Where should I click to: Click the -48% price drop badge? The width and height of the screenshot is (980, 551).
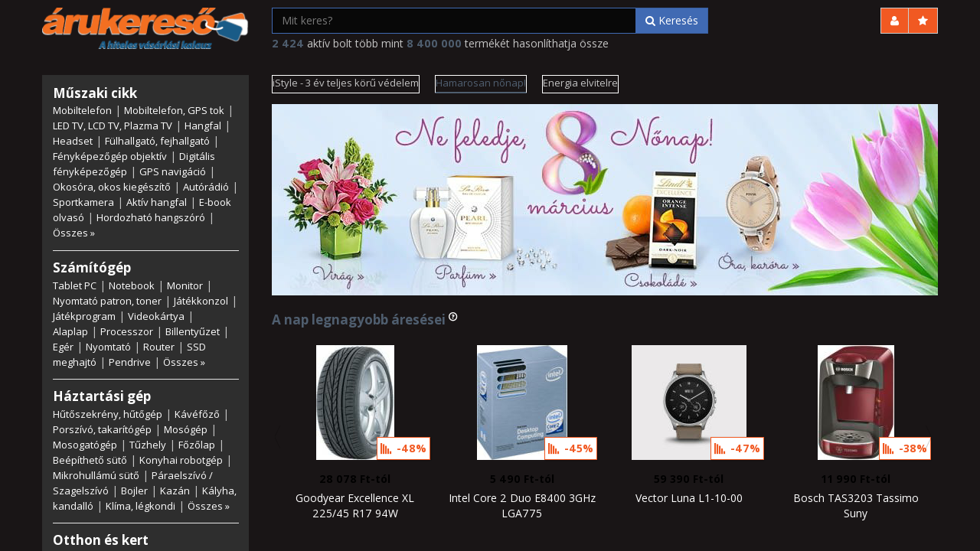click(x=403, y=448)
